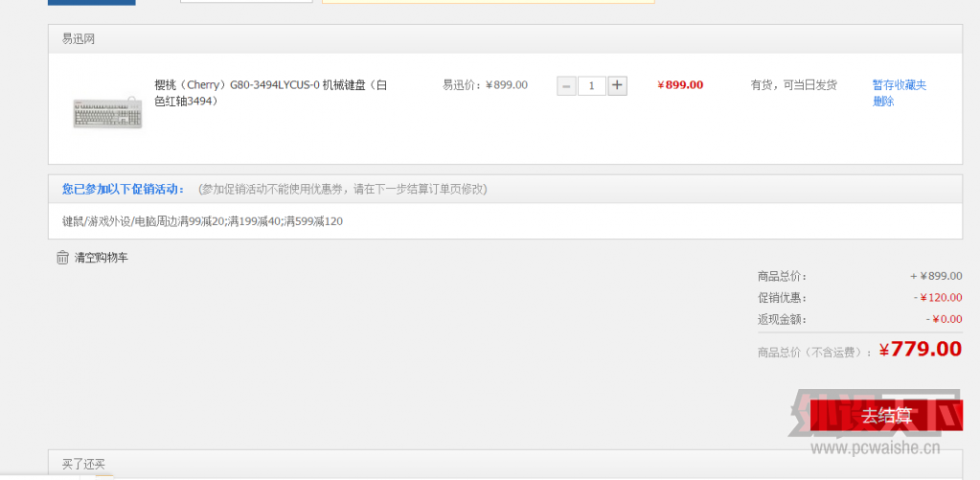Select the red ¥899.00 subtotal in the row
Image resolution: width=980 pixels, height=480 pixels.
(x=680, y=85)
